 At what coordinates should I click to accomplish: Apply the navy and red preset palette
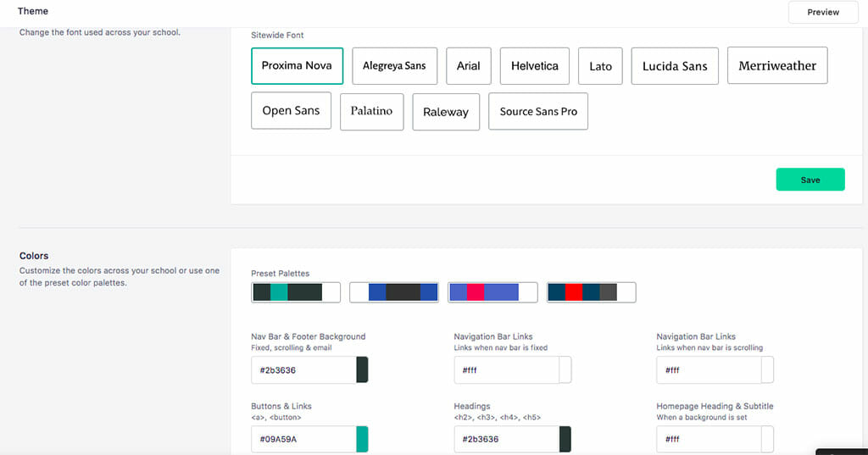591,292
